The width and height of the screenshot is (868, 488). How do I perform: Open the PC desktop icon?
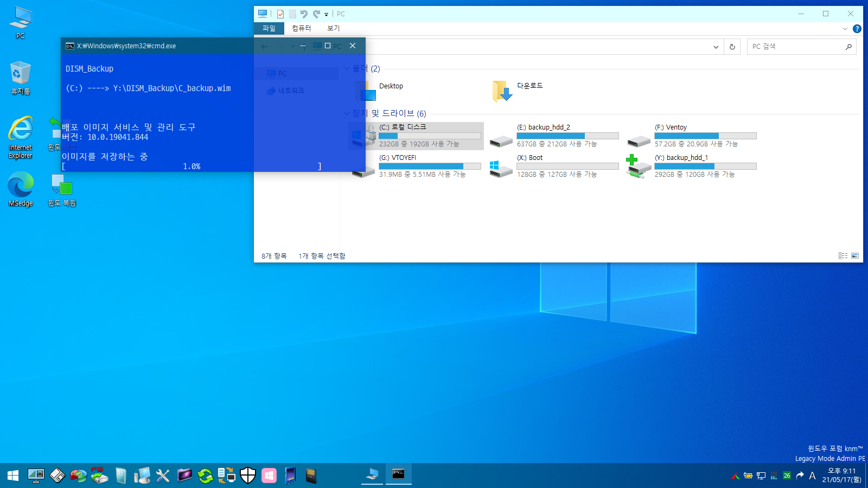(x=21, y=23)
